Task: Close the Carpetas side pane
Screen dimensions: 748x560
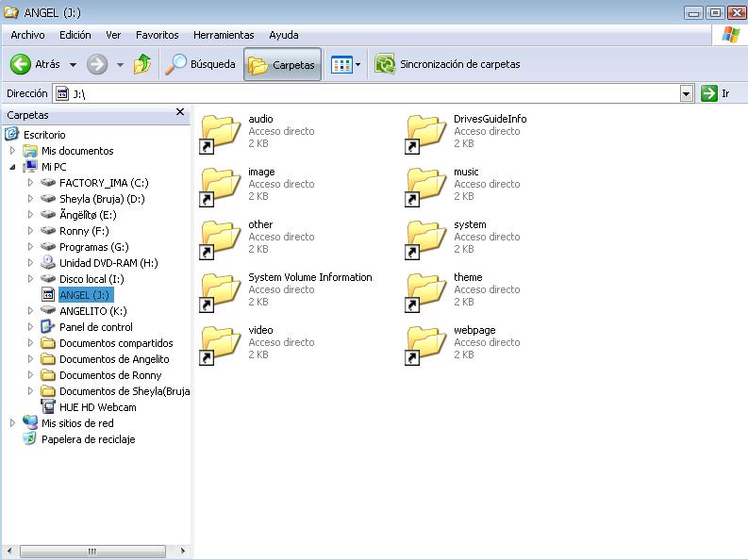Action: point(180,112)
